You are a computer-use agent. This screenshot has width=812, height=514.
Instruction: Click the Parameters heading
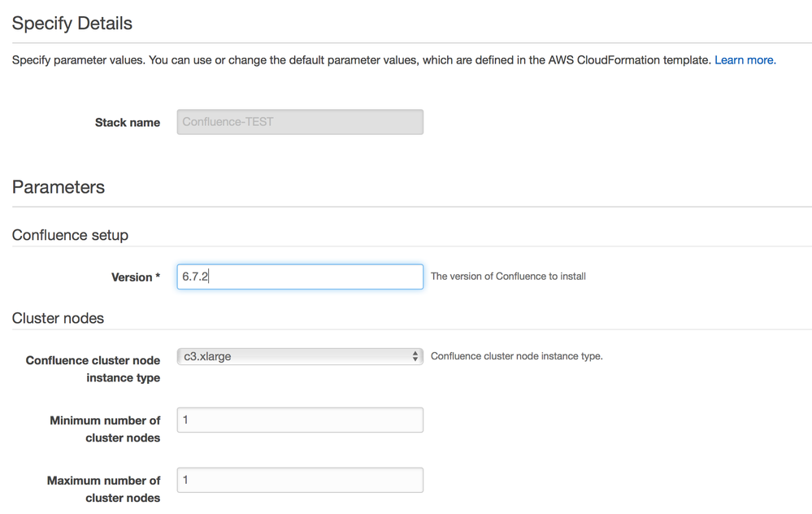click(58, 187)
